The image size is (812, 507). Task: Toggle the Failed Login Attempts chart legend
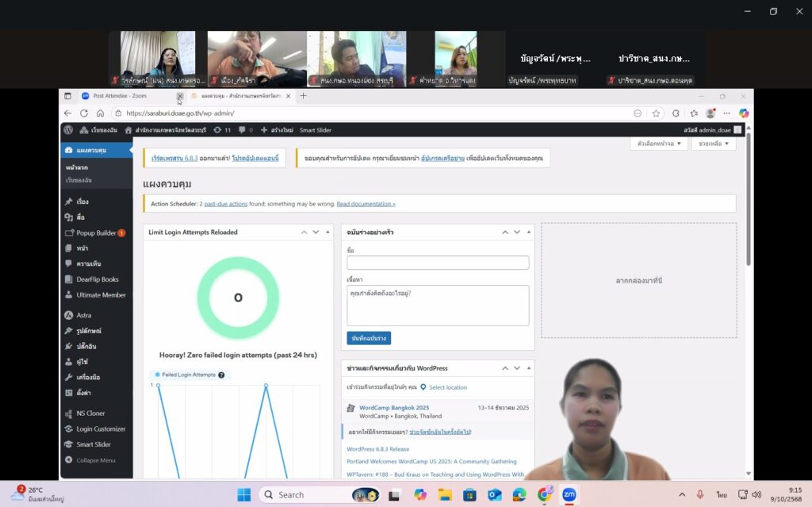[x=186, y=374]
